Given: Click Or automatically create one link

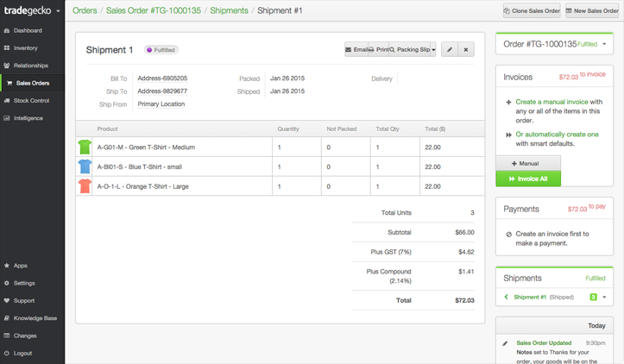Looking at the screenshot, I should click(558, 135).
